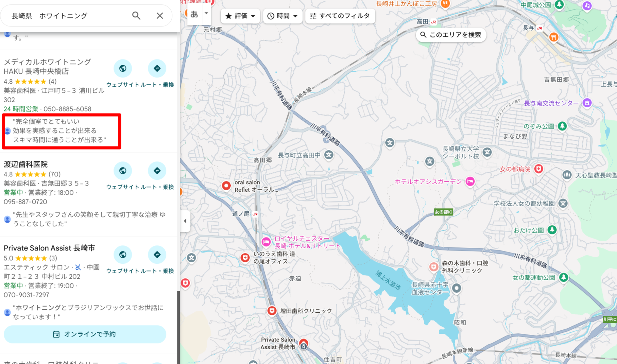Viewport: 617px width, 364px height.
Task: Click the あ input mode button
Action: [x=194, y=14]
